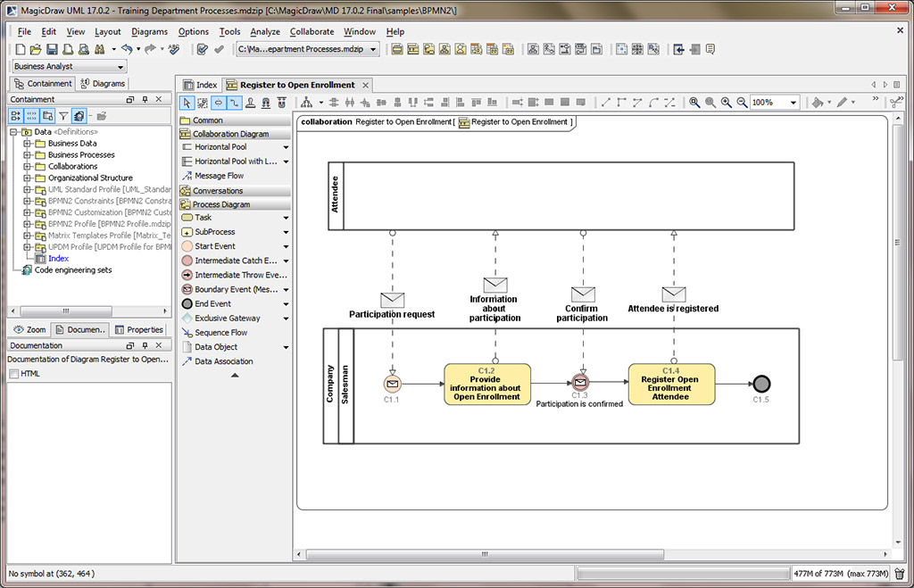The height and width of the screenshot is (588, 914).
Task: Open the Diagrams menu
Action: (x=149, y=31)
